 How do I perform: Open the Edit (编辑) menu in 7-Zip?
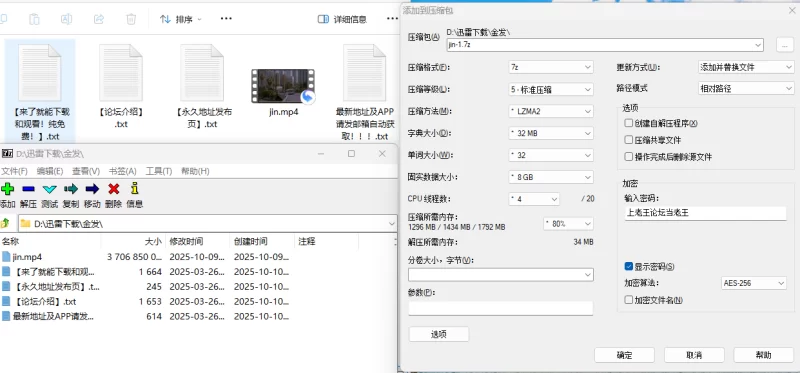(50, 171)
